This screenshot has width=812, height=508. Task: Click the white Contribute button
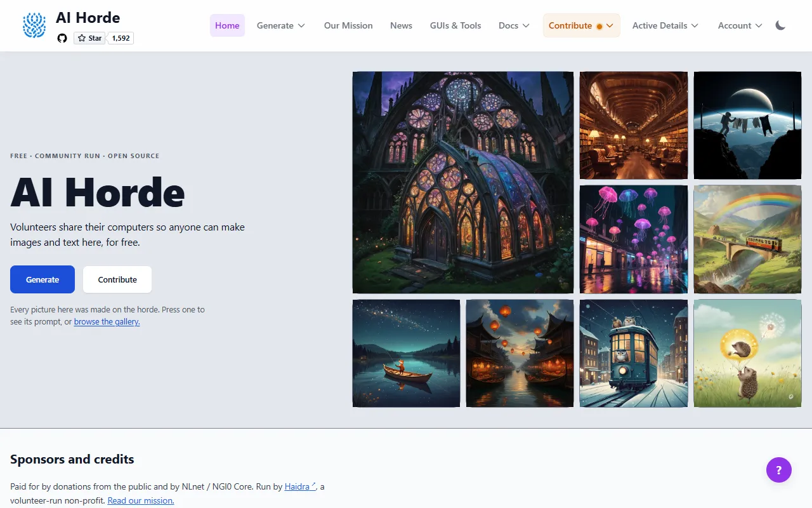tap(117, 279)
